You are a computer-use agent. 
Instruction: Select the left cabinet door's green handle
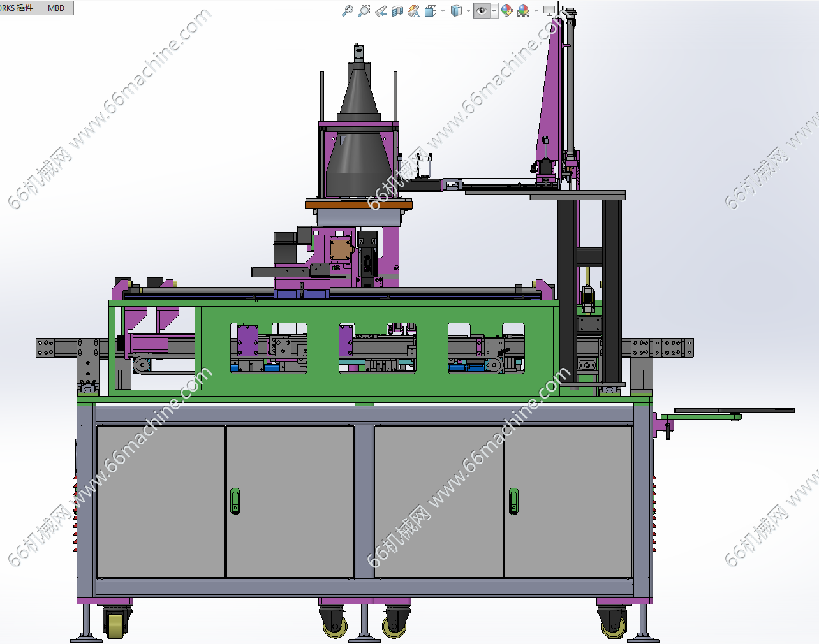pos(235,501)
